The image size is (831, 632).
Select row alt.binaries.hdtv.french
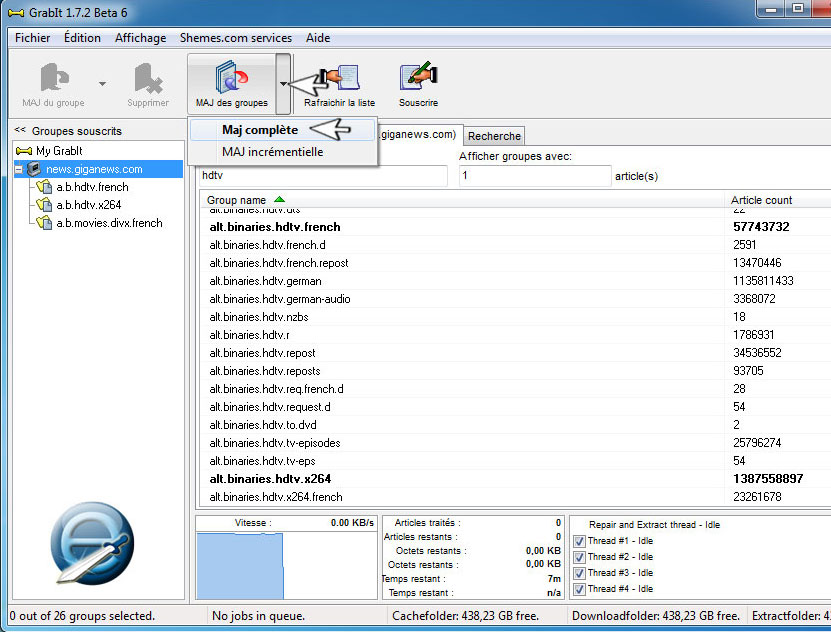click(x=515, y=227)
